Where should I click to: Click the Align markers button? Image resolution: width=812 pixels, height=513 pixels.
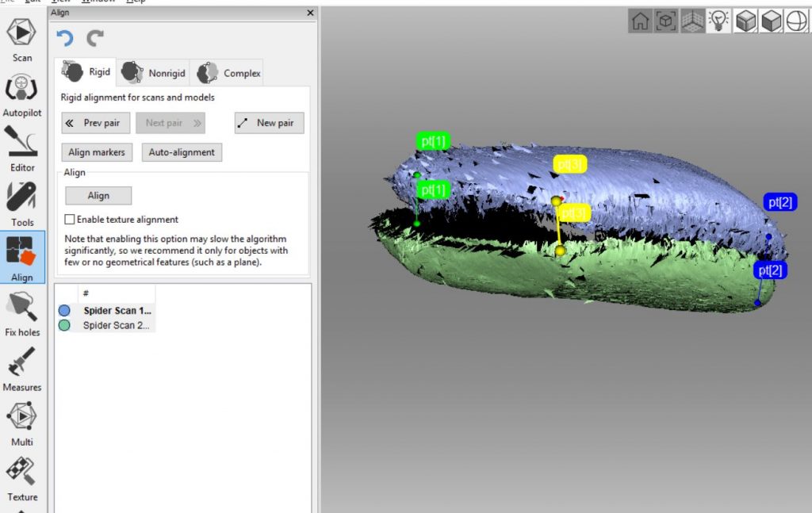(x=97, y=152)
